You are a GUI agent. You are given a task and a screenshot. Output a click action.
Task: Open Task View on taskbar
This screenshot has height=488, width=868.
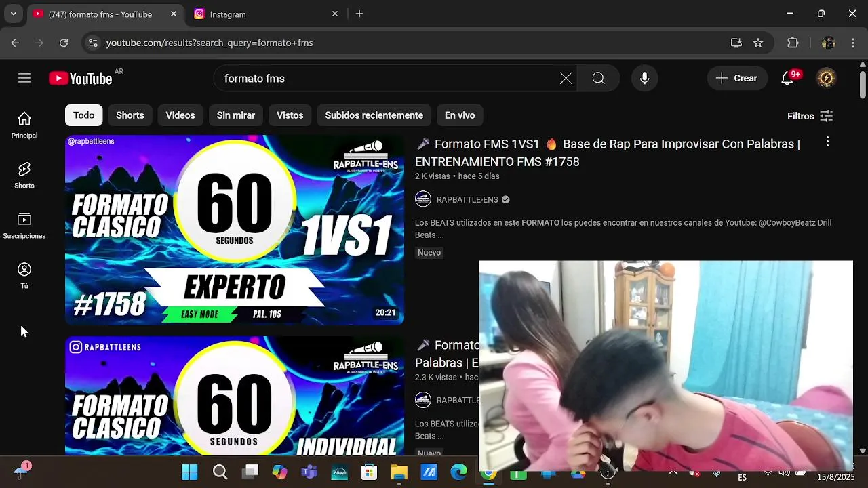point(250,472)
